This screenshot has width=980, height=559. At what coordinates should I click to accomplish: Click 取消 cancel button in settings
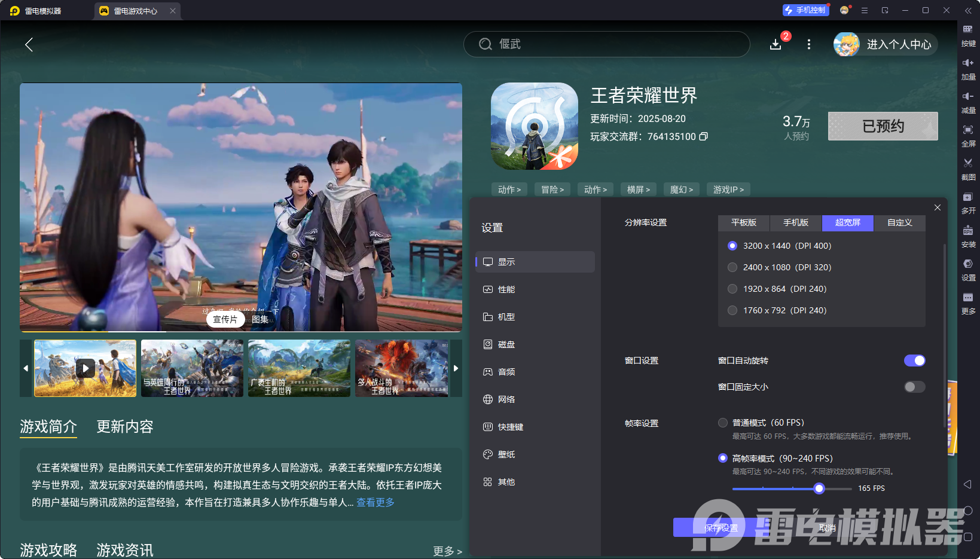coord(828,528)
